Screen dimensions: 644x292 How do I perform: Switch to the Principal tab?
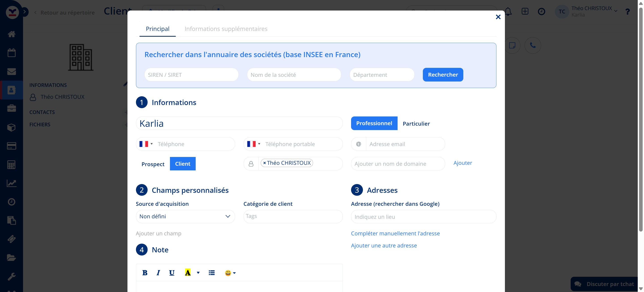[x=157, y=29]
